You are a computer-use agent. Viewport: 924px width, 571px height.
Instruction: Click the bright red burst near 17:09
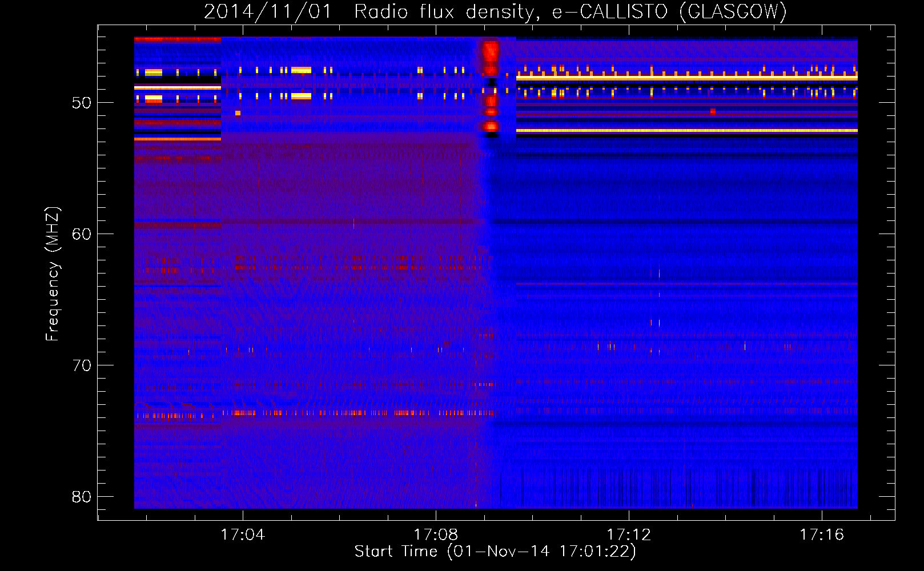[490, 87]
